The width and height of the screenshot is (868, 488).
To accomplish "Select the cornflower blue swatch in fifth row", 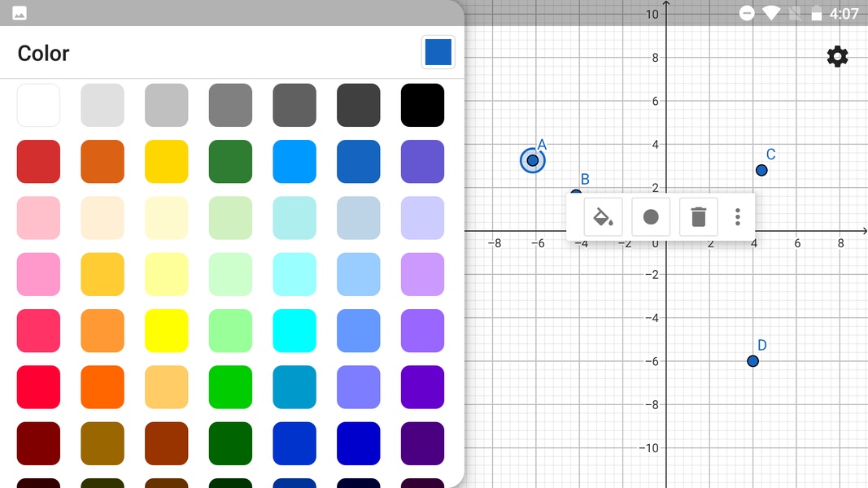I will 358,331.
